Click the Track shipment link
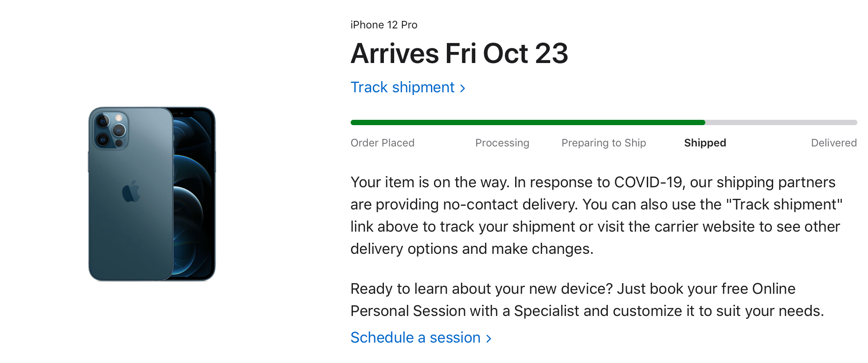 pos(403,87)
